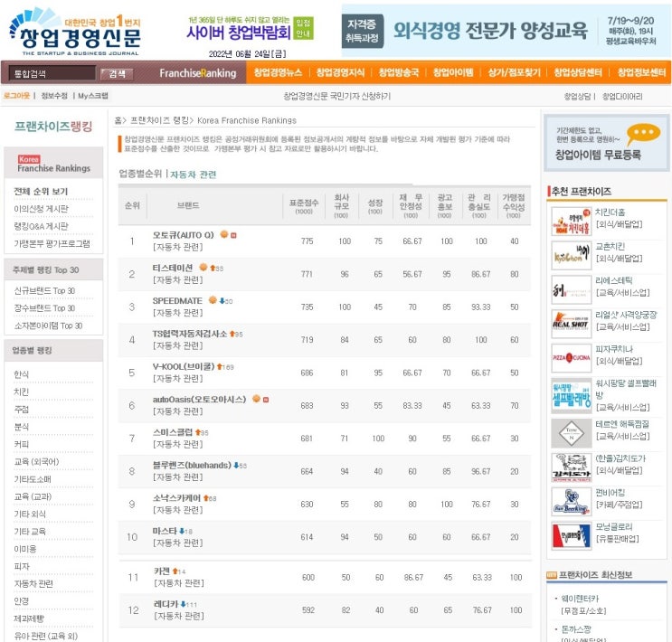Click the 검색 search button

pyautogui.click(x=117, y=74)
